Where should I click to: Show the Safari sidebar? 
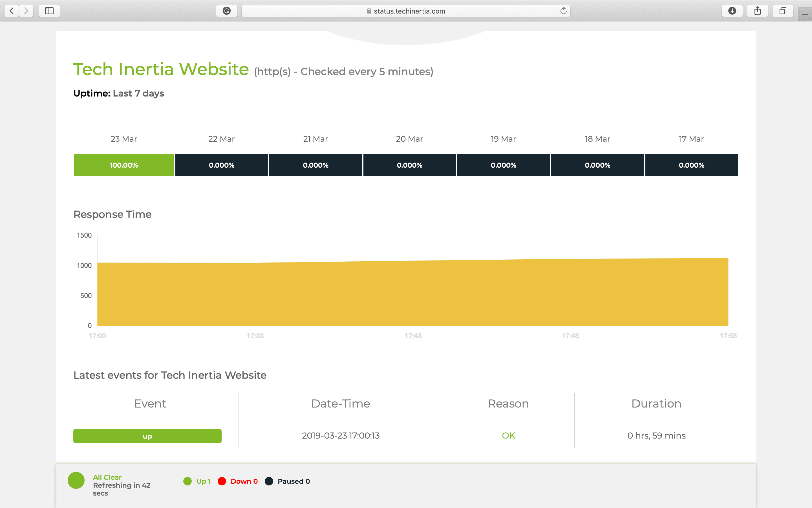point(49,11)
